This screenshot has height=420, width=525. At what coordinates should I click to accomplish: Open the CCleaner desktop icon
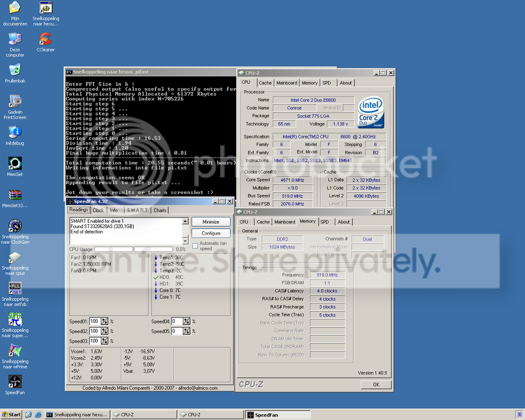(46, 42)
